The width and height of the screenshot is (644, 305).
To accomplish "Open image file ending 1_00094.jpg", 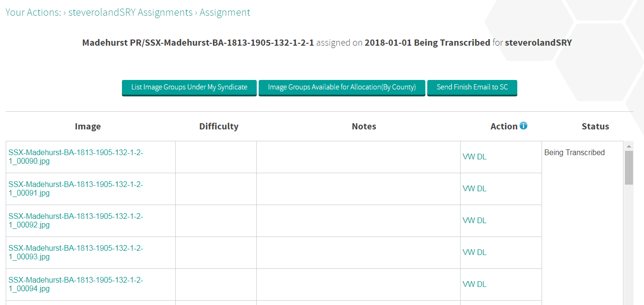I will point(76,285).
